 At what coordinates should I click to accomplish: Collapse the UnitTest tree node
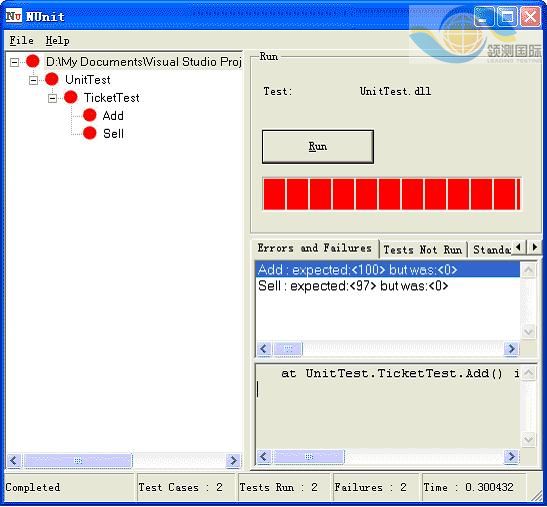[33, 81]
